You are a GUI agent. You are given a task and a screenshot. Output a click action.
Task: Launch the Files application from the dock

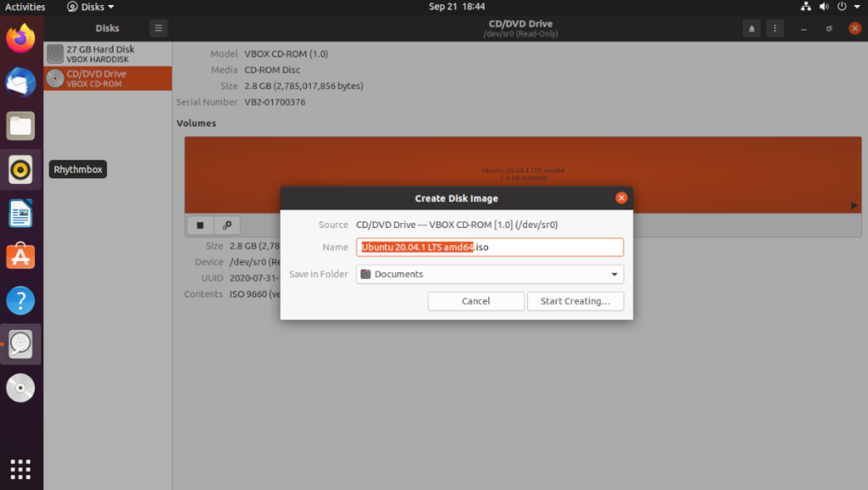19,125
